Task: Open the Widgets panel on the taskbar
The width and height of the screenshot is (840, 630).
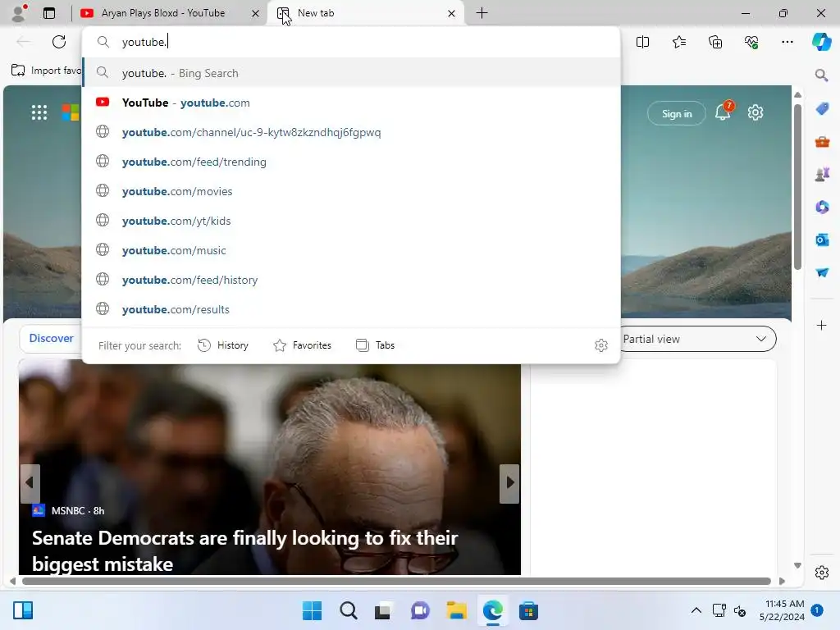Action: pyautogui.click(x=23, y=610)
